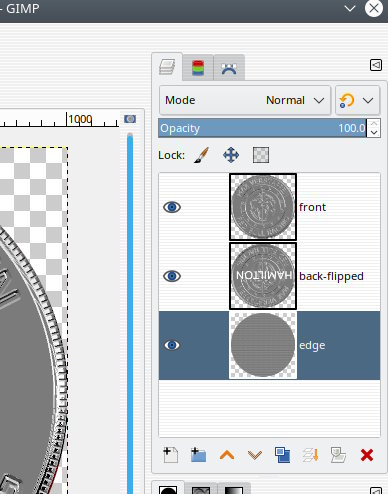Viewport: 388px width, 494px height.
Task: Select the layer named back-flipped
Action: 331,276
